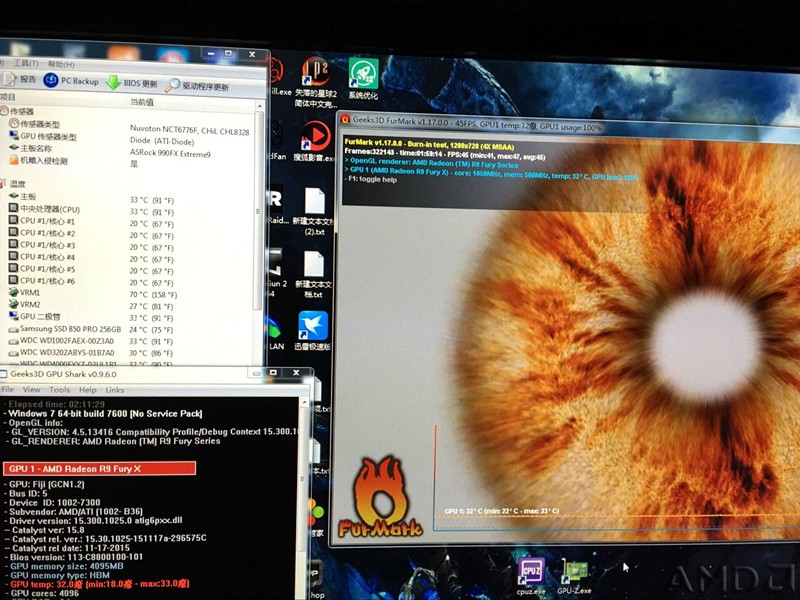Click the icon beside 机箱入侵检测 row
The image size is (800, 600).
[x=14, y=160]
